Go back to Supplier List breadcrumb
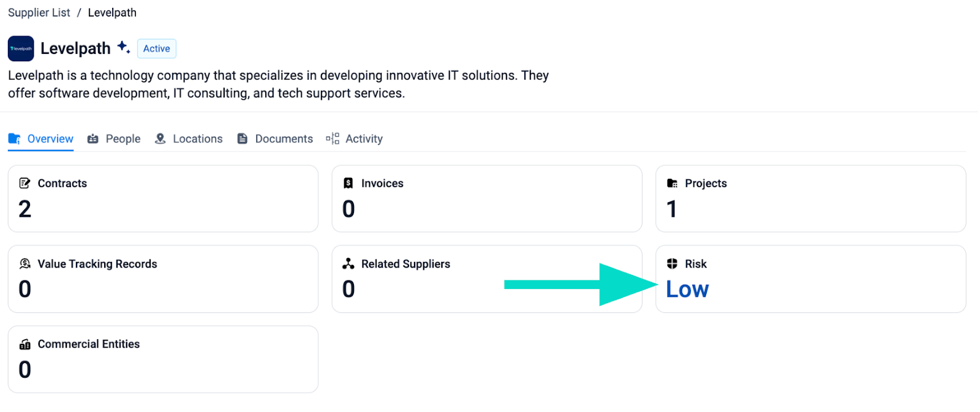 pyautogui.click(x=39, y=13)
